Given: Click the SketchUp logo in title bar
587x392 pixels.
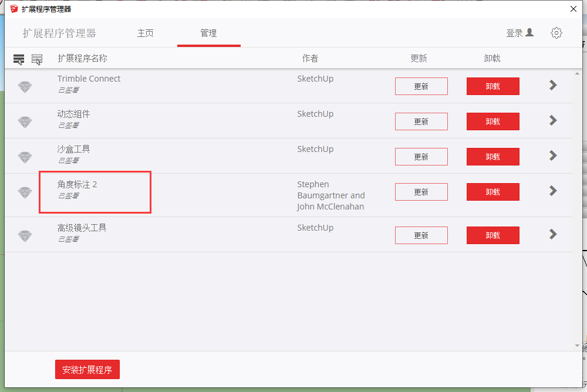Looking at the screenshot, I should click(14, 9).
